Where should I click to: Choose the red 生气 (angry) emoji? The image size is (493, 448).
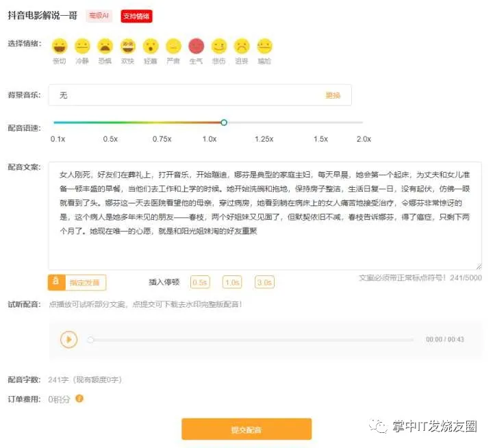tap(197, 47)
